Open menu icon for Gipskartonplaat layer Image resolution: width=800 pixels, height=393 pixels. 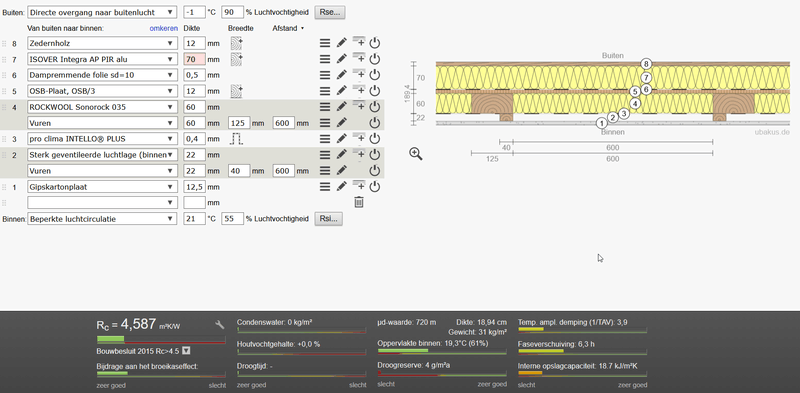[325, 187]
